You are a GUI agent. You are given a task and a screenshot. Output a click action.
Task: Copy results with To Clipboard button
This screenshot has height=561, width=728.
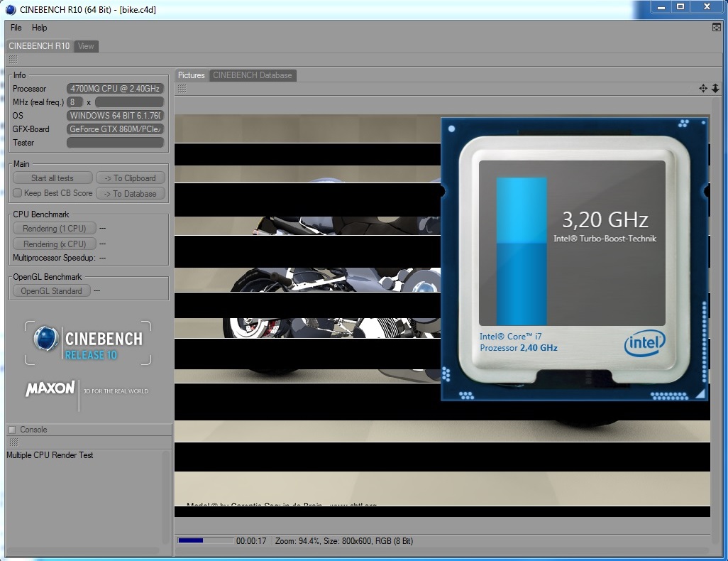click(x=130, y=178)
